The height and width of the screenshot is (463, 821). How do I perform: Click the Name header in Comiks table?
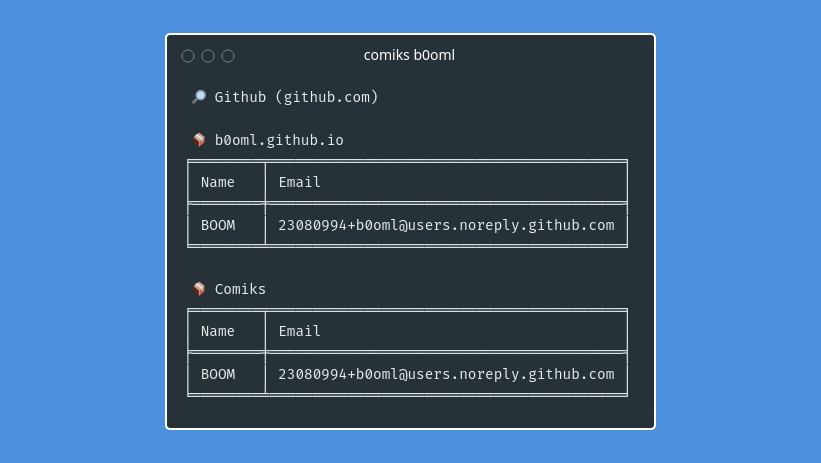point(218,331)
